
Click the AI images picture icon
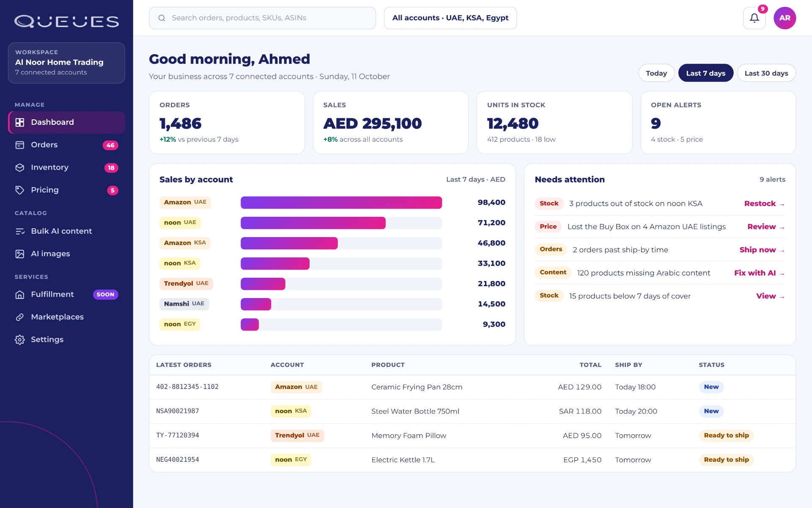(20, 254)
